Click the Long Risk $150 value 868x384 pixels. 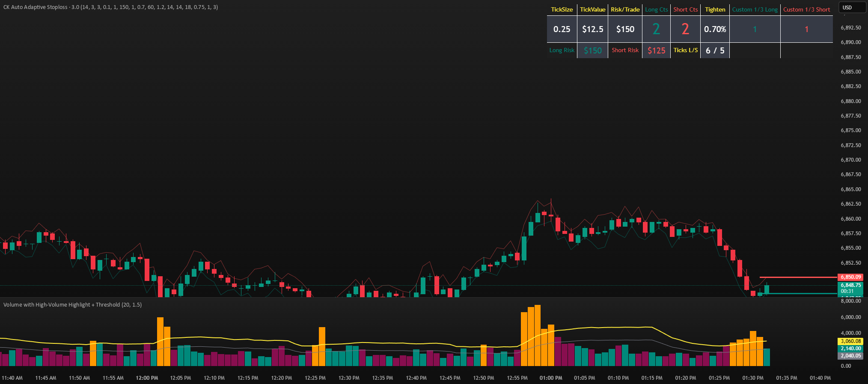593,50
